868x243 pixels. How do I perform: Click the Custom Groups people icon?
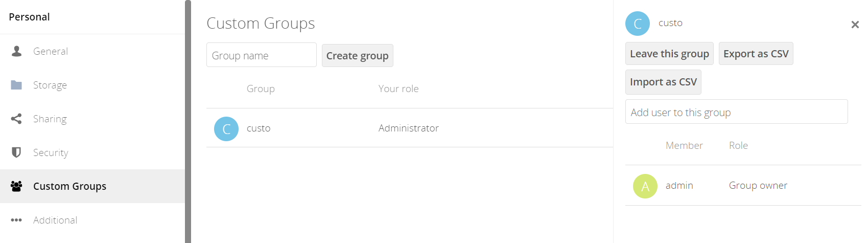point(16,186)
